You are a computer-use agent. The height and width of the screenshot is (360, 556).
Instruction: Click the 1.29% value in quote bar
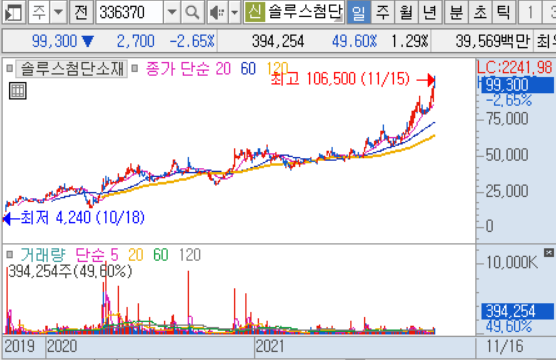410,41
